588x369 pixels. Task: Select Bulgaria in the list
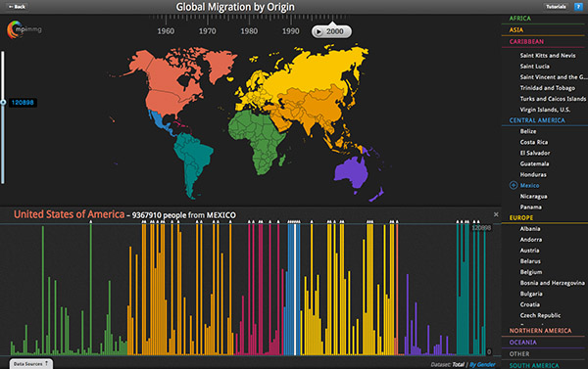pyautogui.click(x=531, y=294)
